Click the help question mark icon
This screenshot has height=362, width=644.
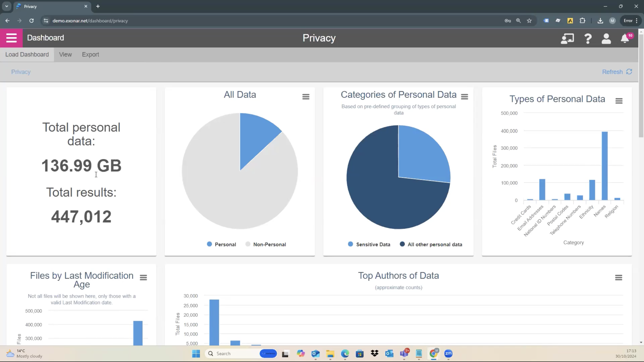pyautogui.click(x=588, y=38)
